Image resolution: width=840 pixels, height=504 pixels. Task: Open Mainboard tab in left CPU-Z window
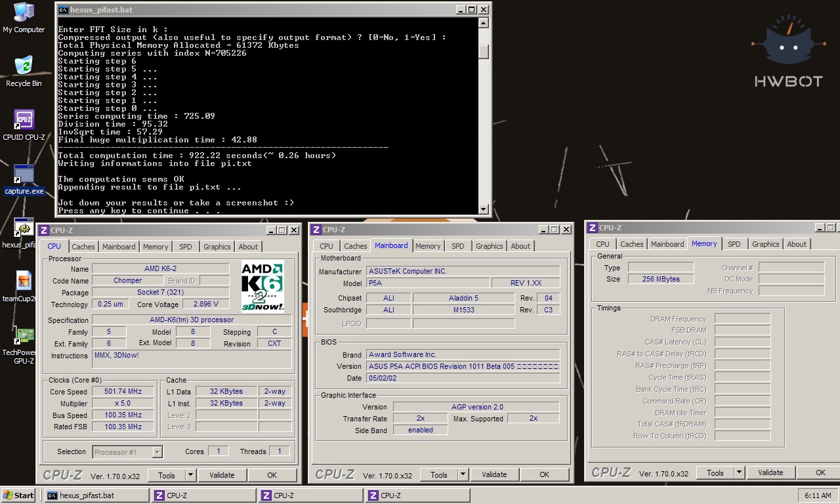click(119, 247)
